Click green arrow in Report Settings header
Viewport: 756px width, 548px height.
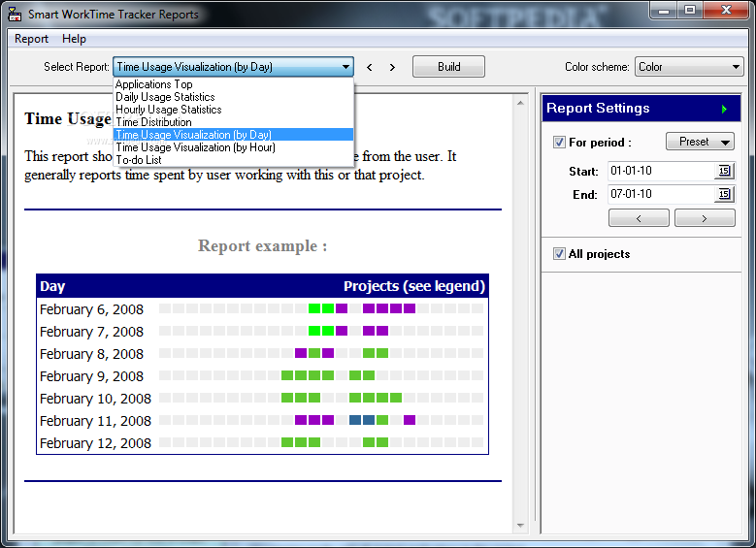click(x=724, y=110)
